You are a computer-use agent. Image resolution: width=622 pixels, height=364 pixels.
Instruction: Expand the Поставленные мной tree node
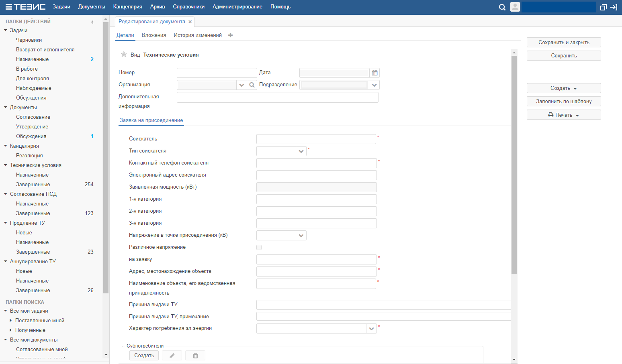coord(11,321)
